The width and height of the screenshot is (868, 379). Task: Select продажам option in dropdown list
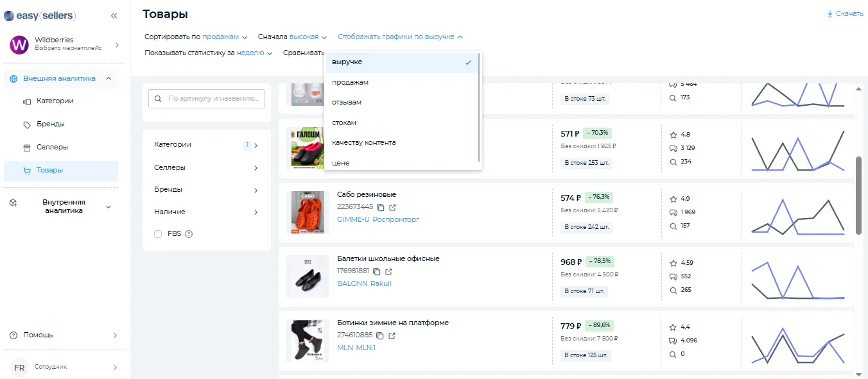click(350, 82)
